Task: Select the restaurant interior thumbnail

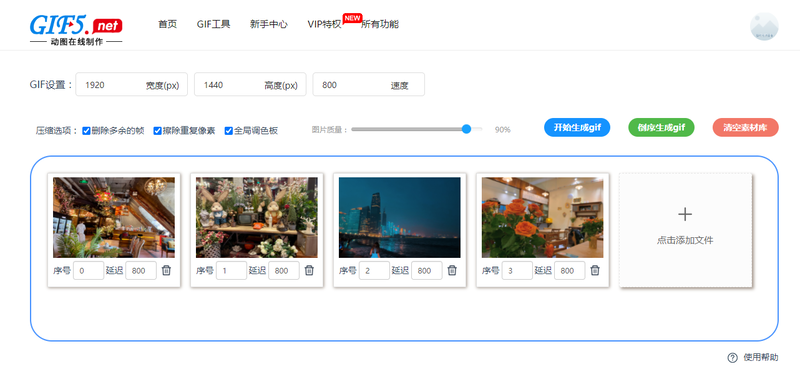Action: tap(114, 217)
